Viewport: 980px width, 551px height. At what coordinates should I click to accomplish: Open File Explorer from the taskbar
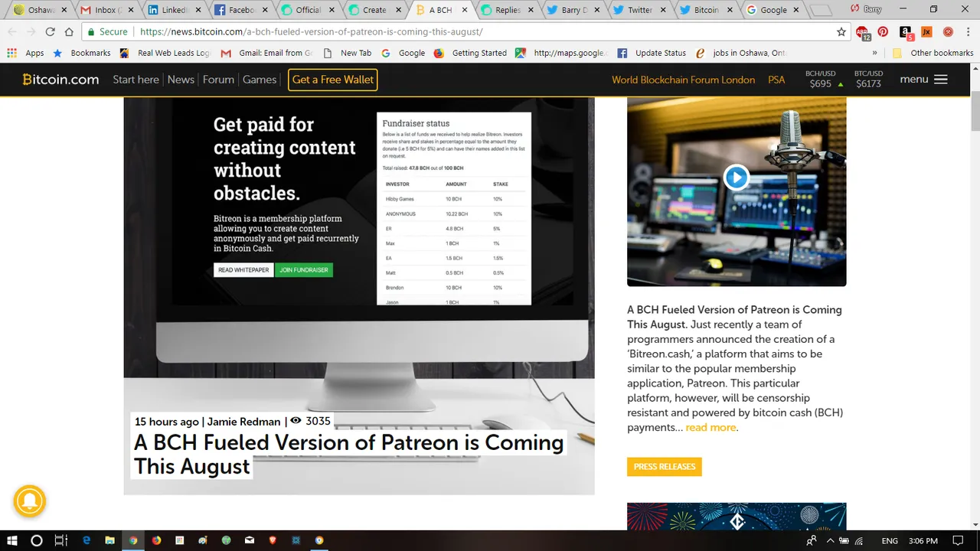pyautogui.click(x=109, y=540)
